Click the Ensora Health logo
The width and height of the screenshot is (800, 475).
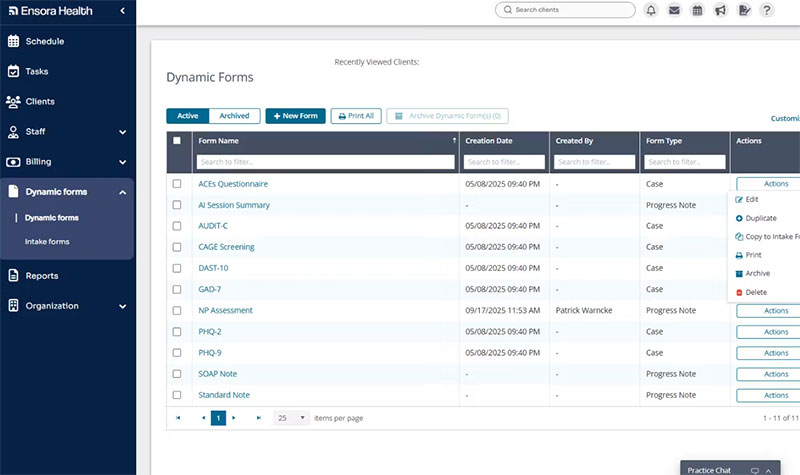51,11
